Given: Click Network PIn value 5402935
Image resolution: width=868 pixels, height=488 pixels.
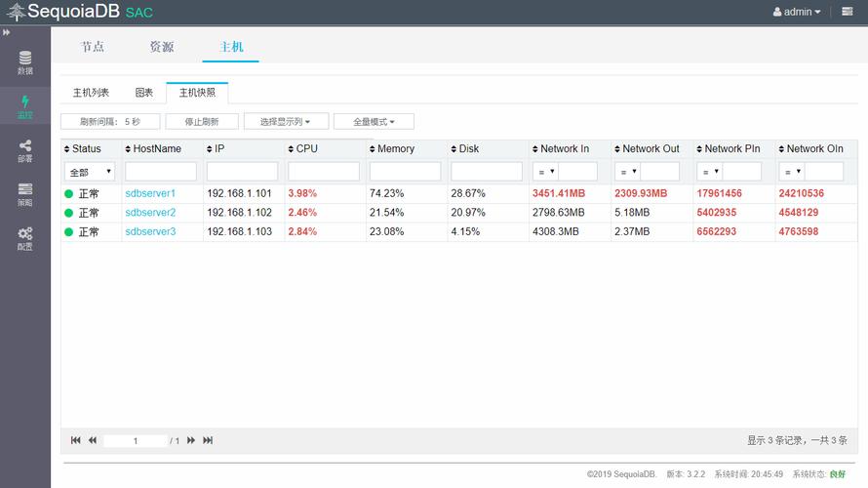Looking at the screenshot, I should click(716, 213).
